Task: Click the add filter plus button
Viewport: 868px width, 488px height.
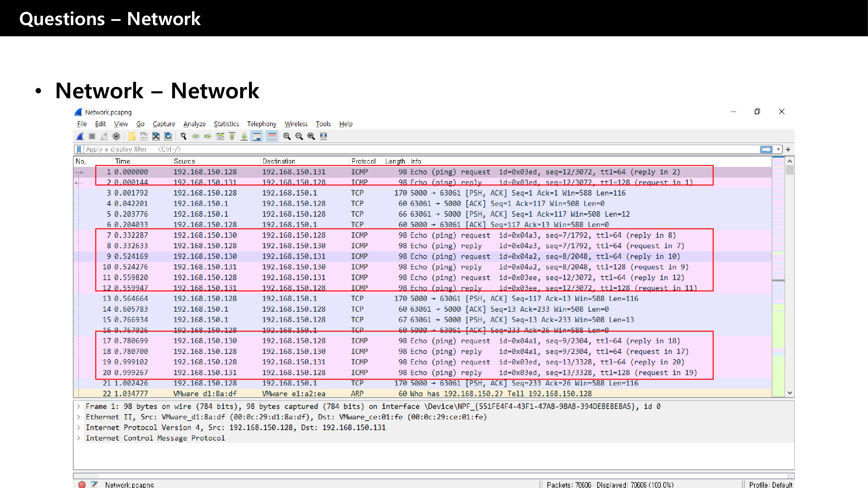Action: pyautogui.click(x=788, y=149)
